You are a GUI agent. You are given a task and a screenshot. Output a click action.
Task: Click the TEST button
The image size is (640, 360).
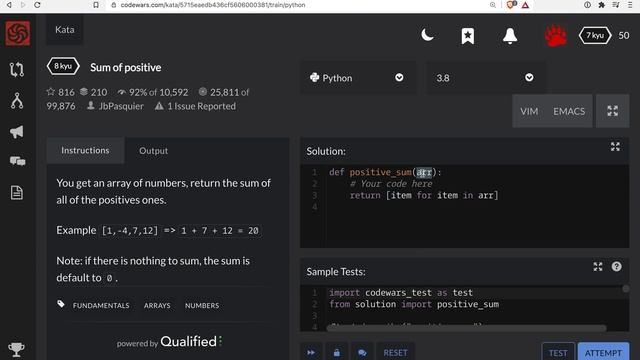pos(558,353)
